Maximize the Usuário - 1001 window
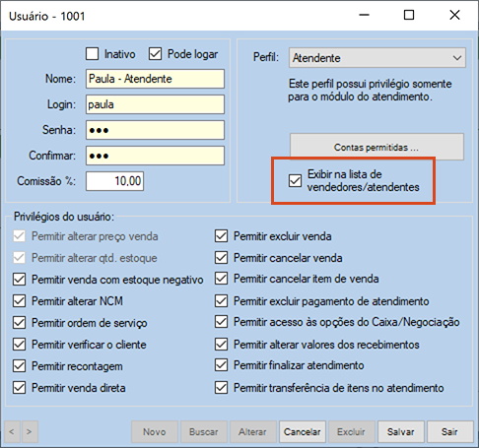Viewport: 479px width, 448px height. pyautogui.click(x=409, y=15)
